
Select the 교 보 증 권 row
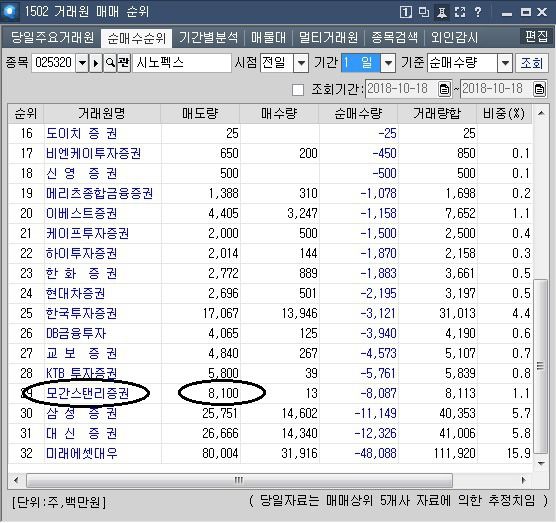coord(270,354)
